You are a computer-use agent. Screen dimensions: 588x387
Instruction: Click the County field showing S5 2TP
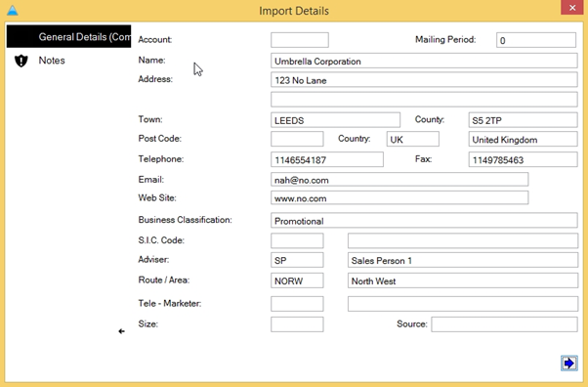click(x=523, y=120)
